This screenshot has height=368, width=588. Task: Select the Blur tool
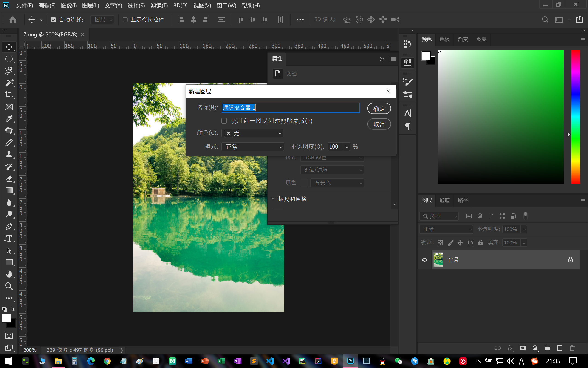9,202
